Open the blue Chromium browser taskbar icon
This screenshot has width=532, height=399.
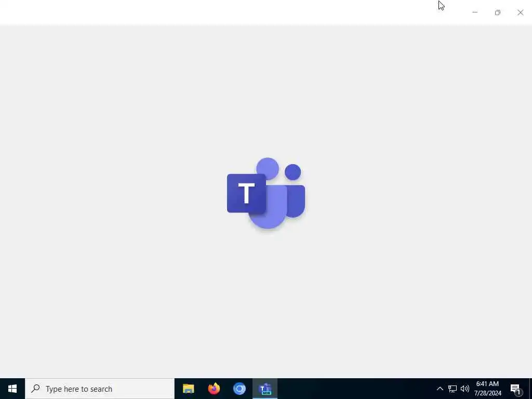[x=239, y=389]
